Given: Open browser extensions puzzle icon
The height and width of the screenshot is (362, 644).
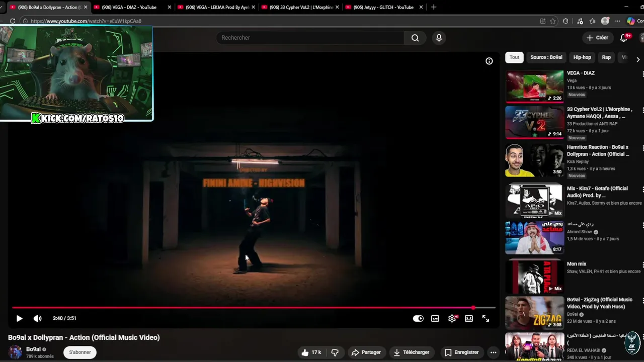Looking at the screenshot, I should pos(566,21).
